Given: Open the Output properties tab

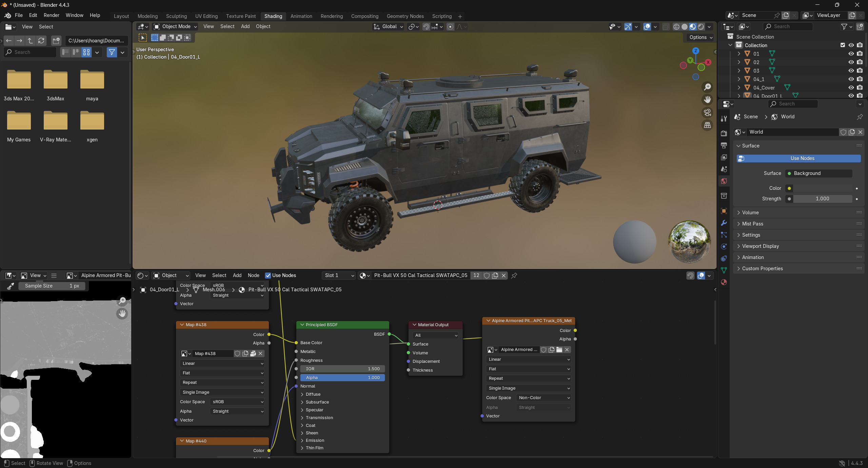Looking at the screenshot, I should click(x=724, y=145).
